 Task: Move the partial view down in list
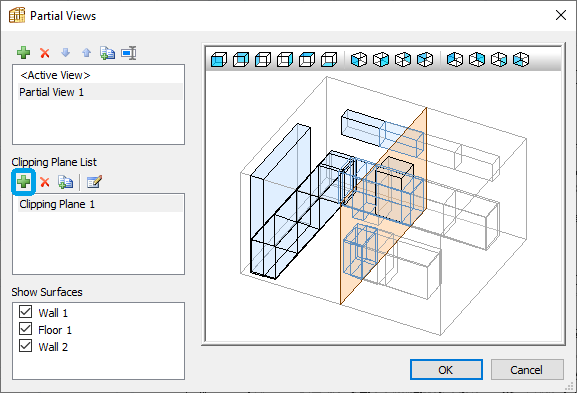coord(66,53)
